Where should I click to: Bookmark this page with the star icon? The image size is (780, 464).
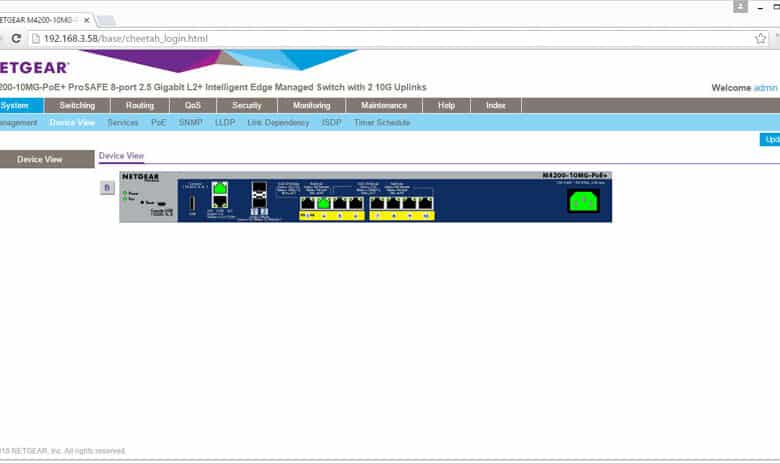[761, 38]
